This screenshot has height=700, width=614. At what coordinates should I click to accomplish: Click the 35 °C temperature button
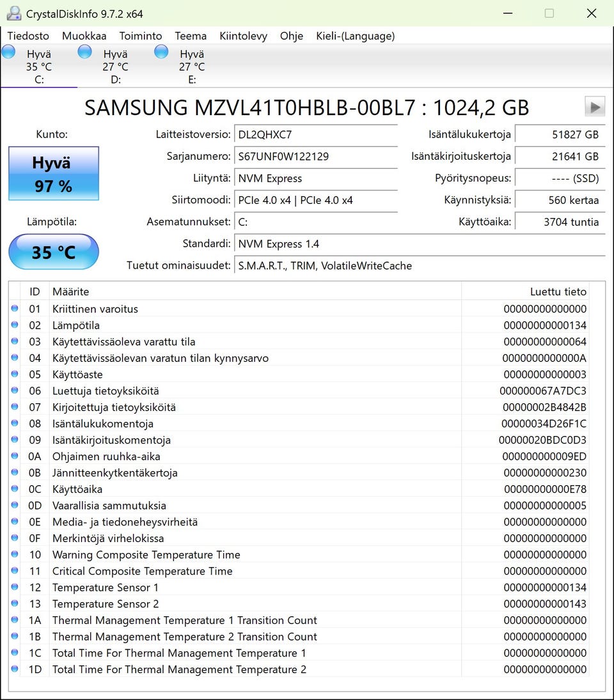tap(54, 253)
